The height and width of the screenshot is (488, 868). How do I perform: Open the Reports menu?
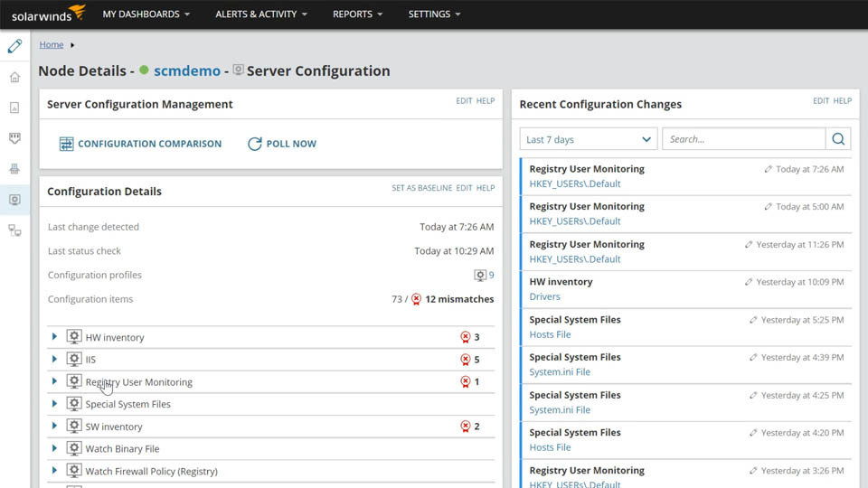358,14
